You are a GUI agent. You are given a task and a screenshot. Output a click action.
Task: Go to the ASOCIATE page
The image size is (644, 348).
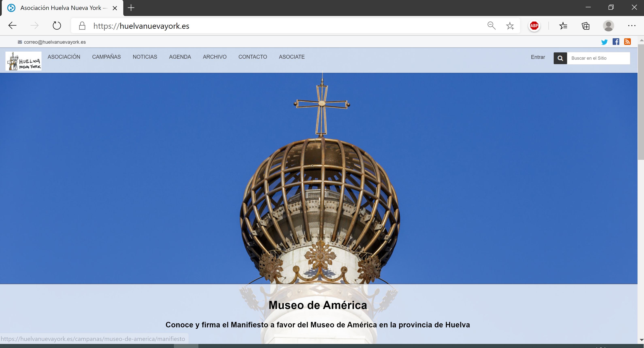(292, 57)
